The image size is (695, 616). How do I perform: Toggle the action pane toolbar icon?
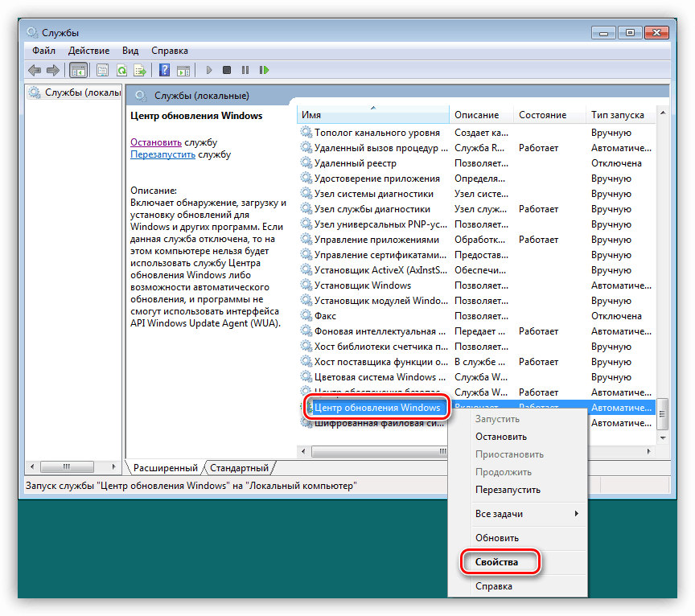point(183,70)
